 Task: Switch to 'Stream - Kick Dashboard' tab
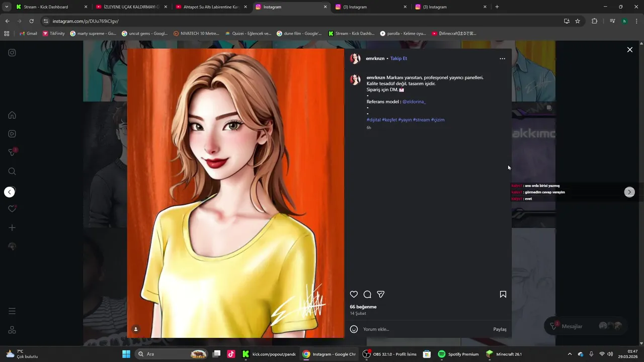[x=51, y=7]
